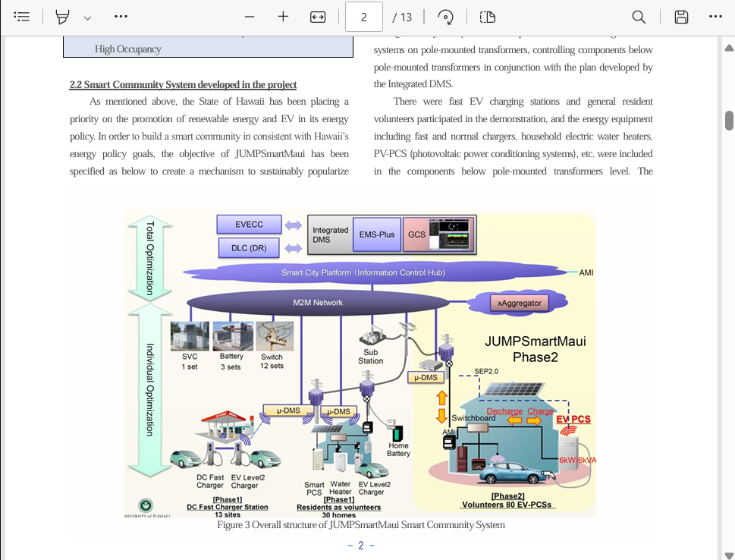Click the 'SVC 1 set' label

190,361
